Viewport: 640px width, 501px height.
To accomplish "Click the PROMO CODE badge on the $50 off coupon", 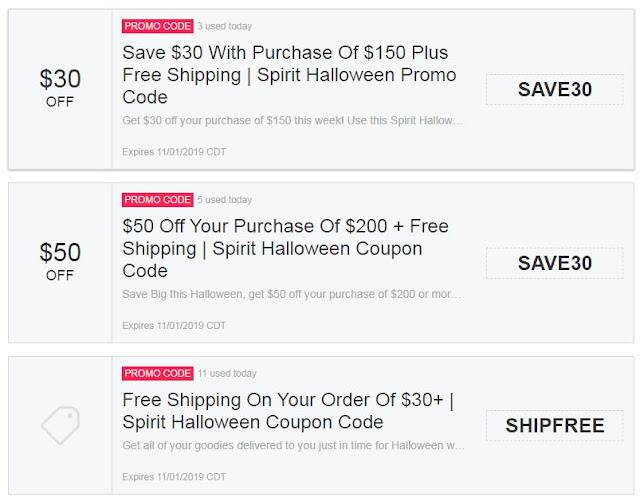I will 157,200.
